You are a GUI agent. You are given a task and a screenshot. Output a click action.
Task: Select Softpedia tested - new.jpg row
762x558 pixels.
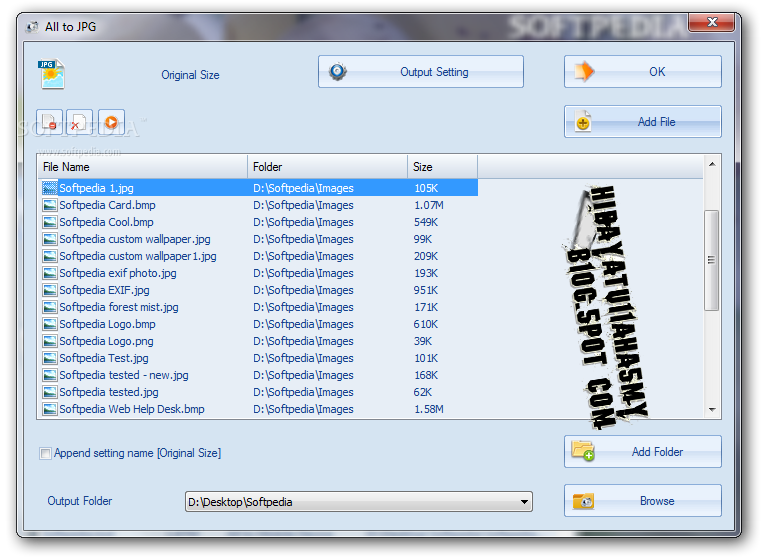pyautogui.click(x=258, y=375)
